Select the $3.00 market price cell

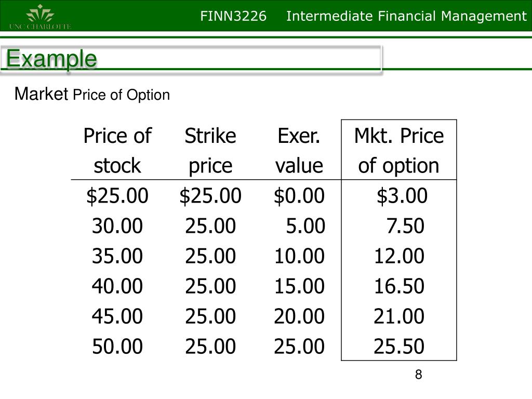pyautogui.click(x=402, y=196)
